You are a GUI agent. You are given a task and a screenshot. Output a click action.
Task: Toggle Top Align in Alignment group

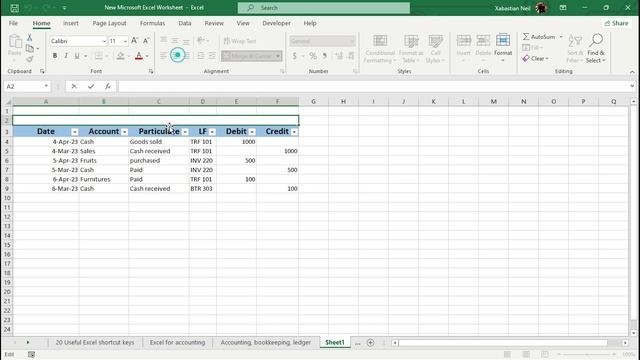pos(163,40)
